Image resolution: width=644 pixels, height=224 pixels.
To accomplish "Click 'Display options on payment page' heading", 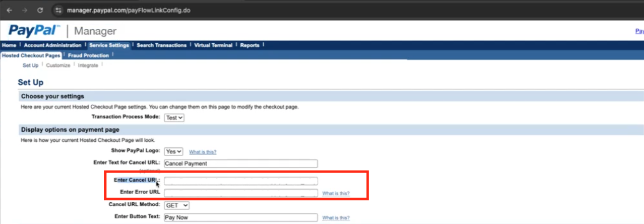I will 70,130.
